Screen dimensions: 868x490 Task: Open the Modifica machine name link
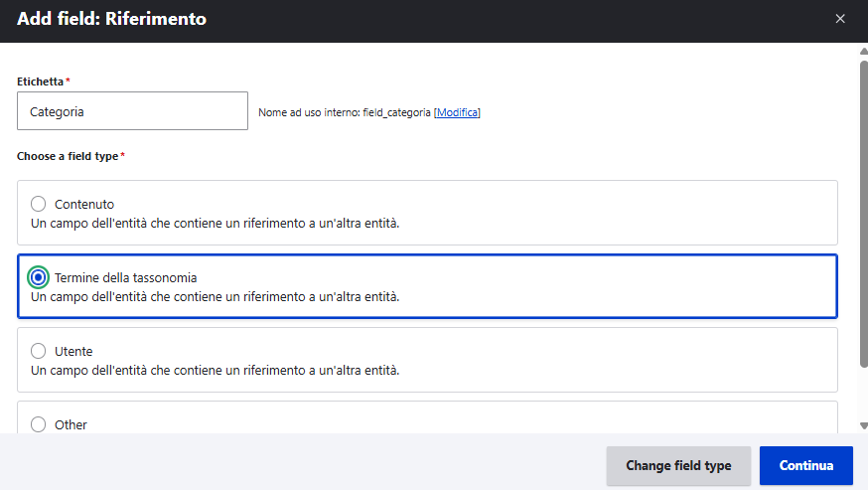click(x=457, y=112)
